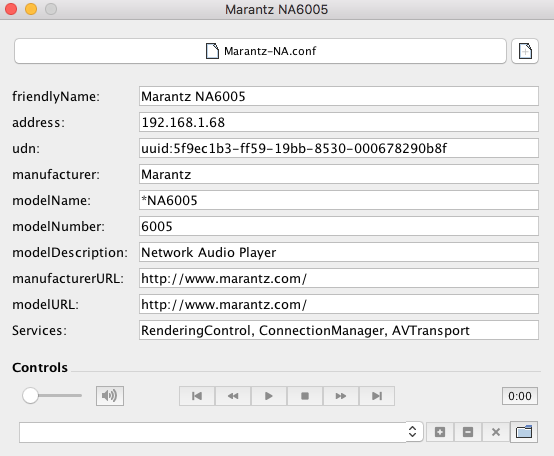Close the Marantz NA6005 window
The height and width of the screenshot is (456, 554).
[11, 9]
